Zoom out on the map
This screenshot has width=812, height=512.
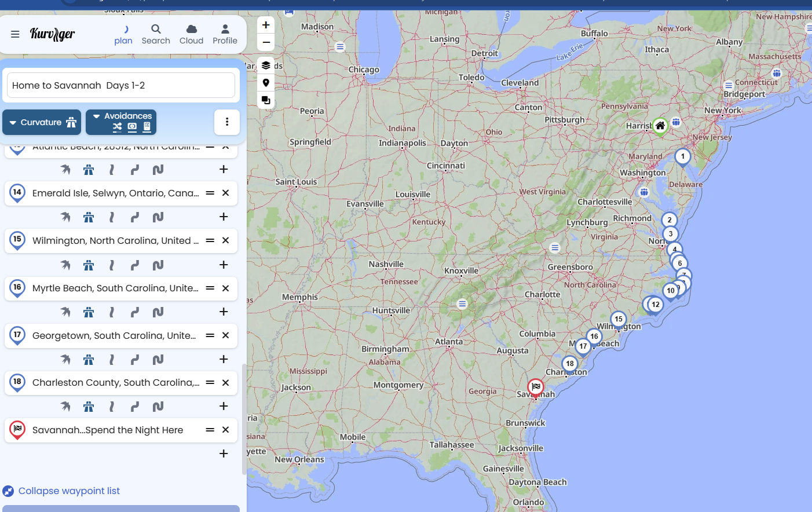[266, 42]
